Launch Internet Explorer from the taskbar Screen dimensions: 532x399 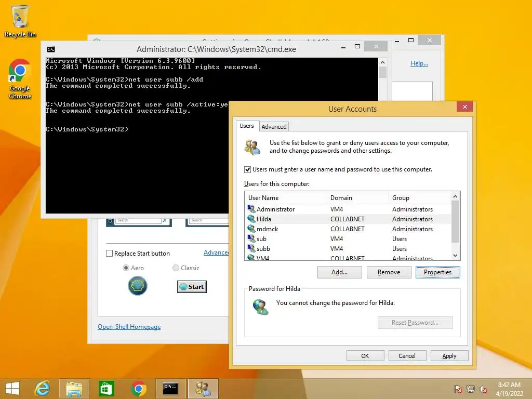point(42,389)
